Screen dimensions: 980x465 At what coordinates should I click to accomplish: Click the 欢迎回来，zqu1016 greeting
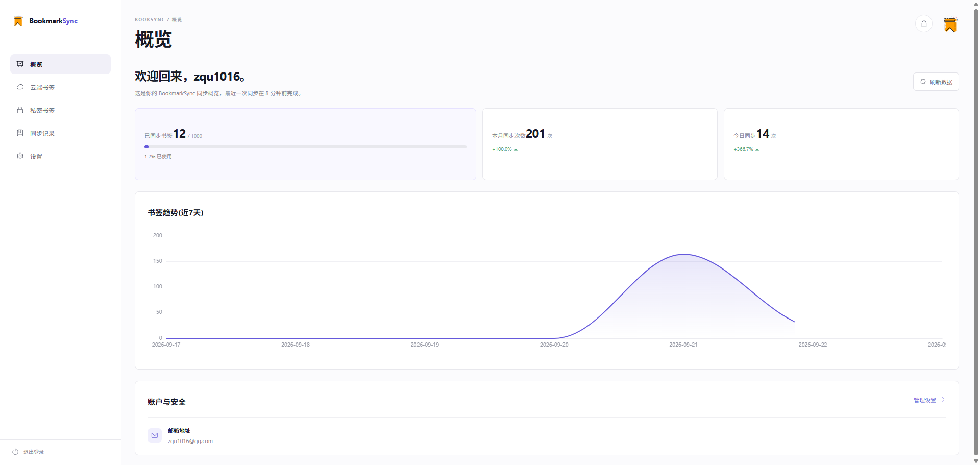(190, 77)
